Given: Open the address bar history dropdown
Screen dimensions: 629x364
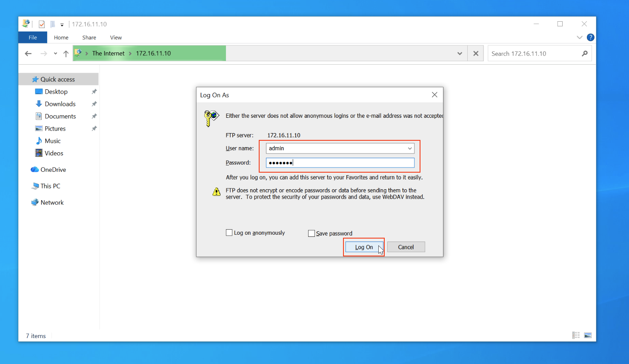Looking at the screenshot, I should tap(460, 54).
